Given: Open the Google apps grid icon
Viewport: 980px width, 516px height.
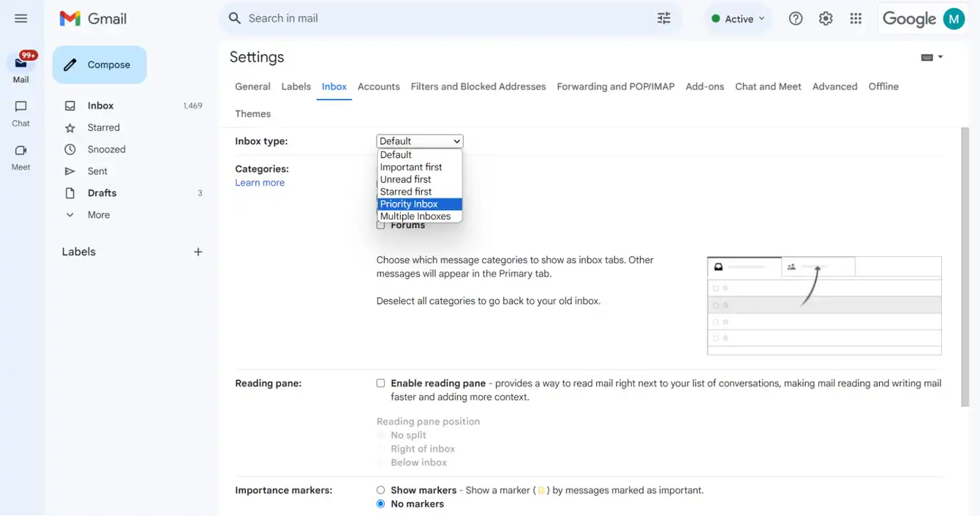Looking at the screenshot, I should [856, 19].
